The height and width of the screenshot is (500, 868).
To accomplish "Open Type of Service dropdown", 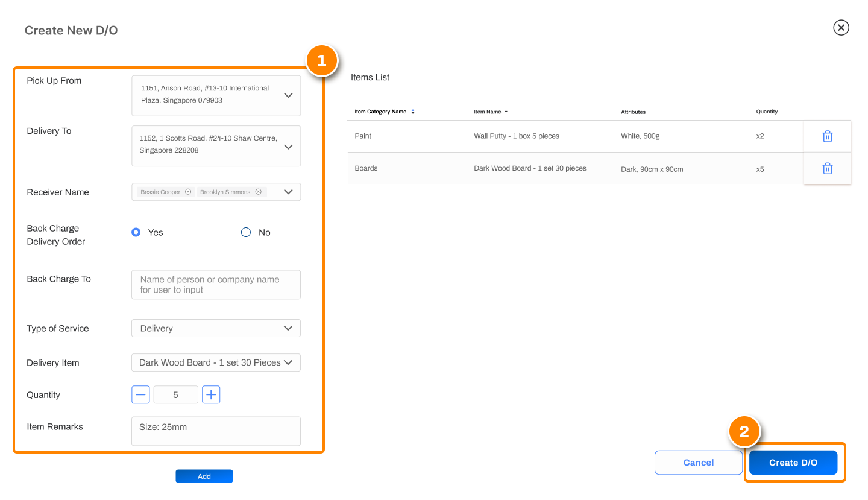I will [x=216, y=328].
